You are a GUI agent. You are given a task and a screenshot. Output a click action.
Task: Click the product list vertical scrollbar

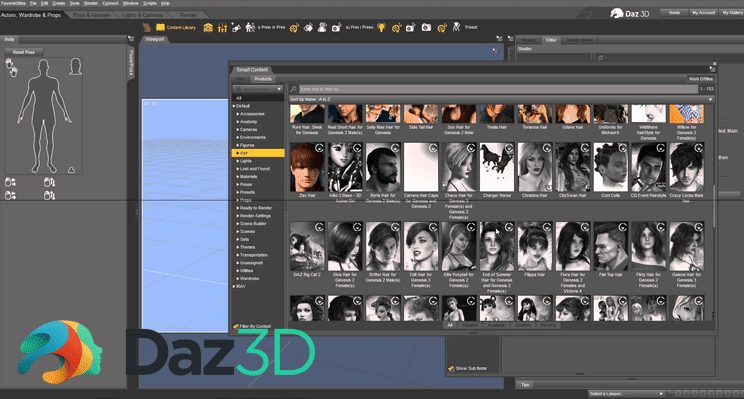pyautogui.click(x=714, y=205)
